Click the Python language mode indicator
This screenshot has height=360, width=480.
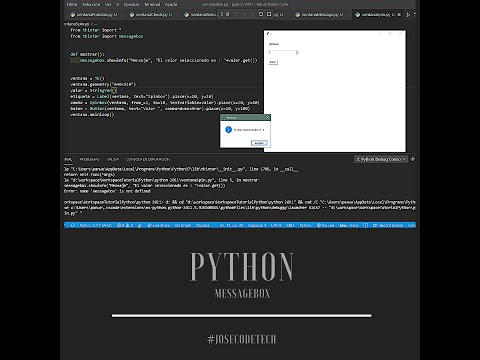[305, 226]
